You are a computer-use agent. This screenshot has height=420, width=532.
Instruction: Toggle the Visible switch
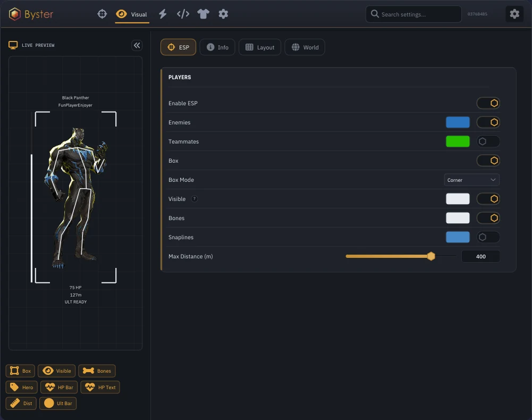[x=488, y=199]
